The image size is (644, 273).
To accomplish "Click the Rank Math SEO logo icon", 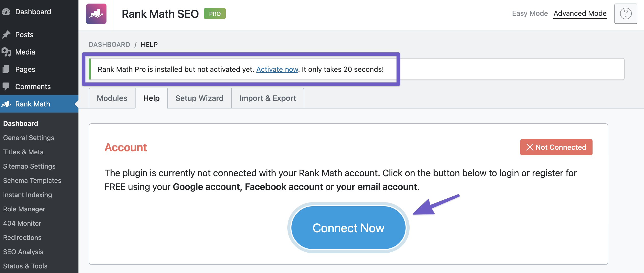I will pos(96,14).
